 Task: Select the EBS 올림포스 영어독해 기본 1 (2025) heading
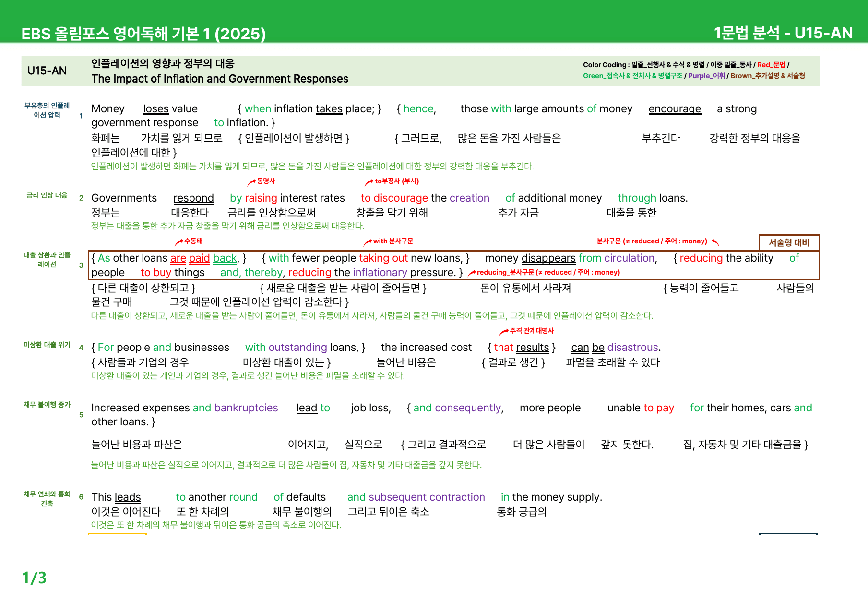tap(143, 34)
